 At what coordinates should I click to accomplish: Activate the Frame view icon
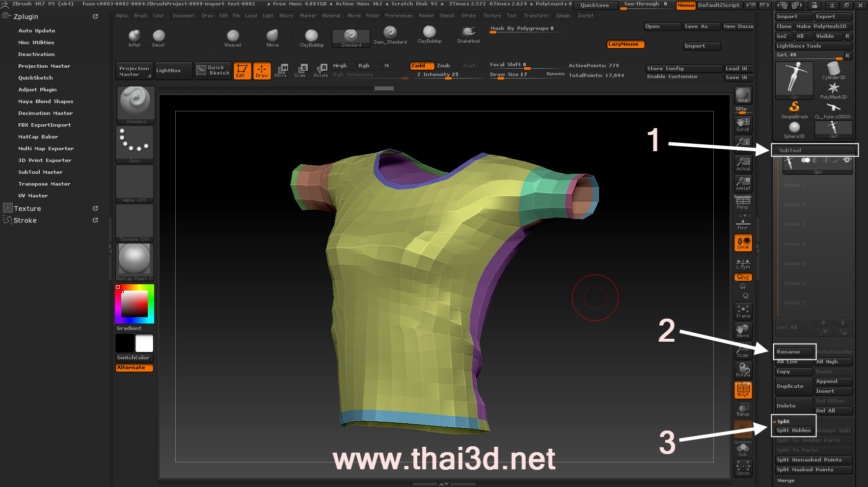click(743, 311)
